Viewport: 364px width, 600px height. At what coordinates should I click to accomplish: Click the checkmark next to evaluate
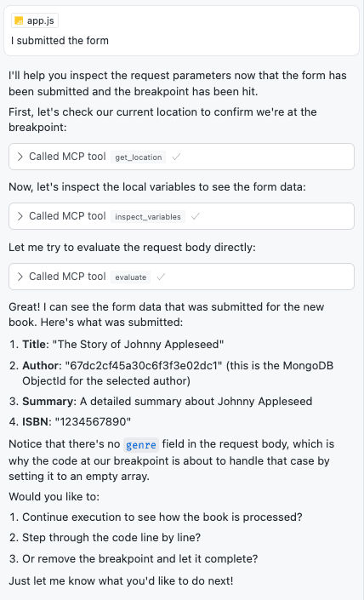161,277
